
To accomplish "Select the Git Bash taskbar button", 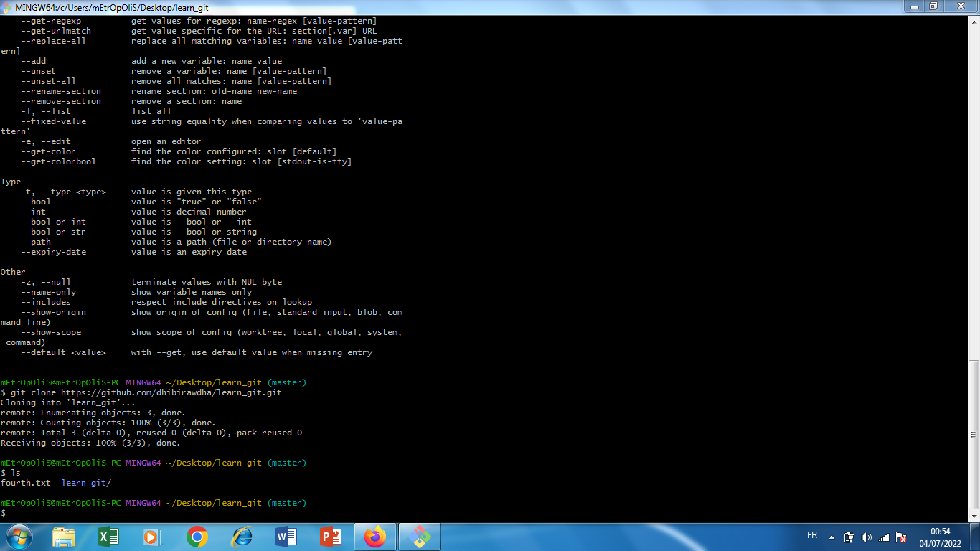I will (420, 537).
